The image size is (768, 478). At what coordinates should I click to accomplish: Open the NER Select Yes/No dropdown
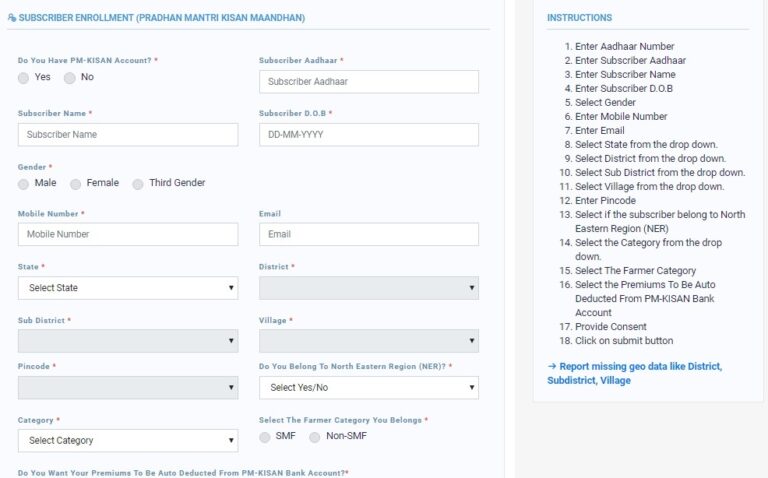(x=369, y=388)
